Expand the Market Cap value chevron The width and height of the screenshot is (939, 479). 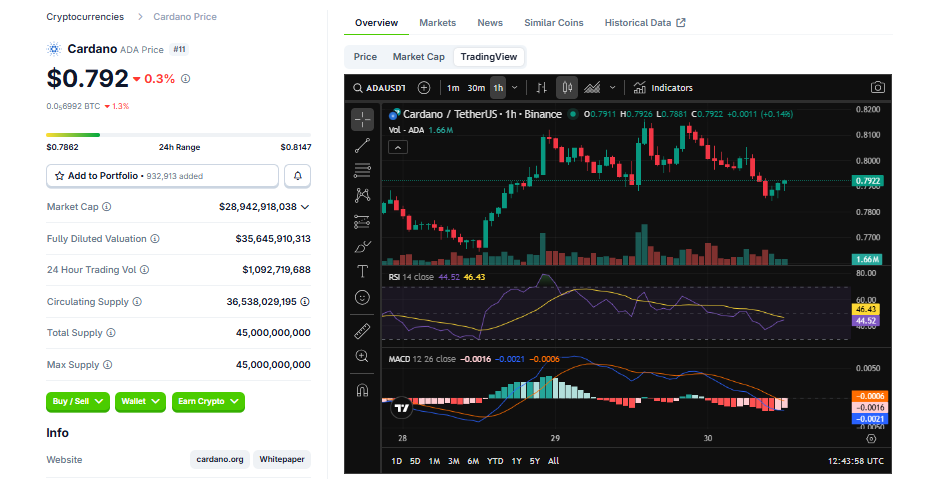point(305,207)
